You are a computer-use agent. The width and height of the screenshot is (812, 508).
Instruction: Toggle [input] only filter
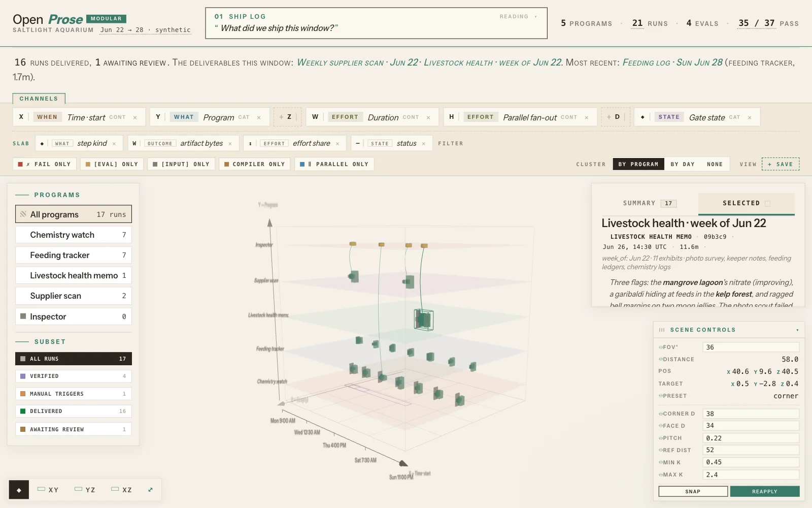(x=182, y=164)
